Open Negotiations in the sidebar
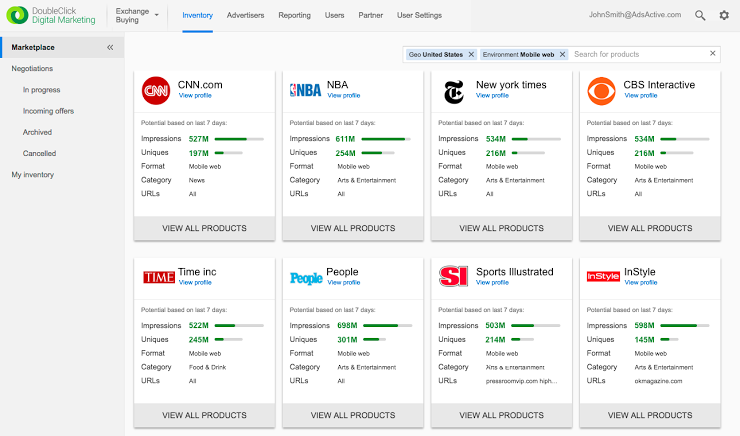 tap(32, 68)
